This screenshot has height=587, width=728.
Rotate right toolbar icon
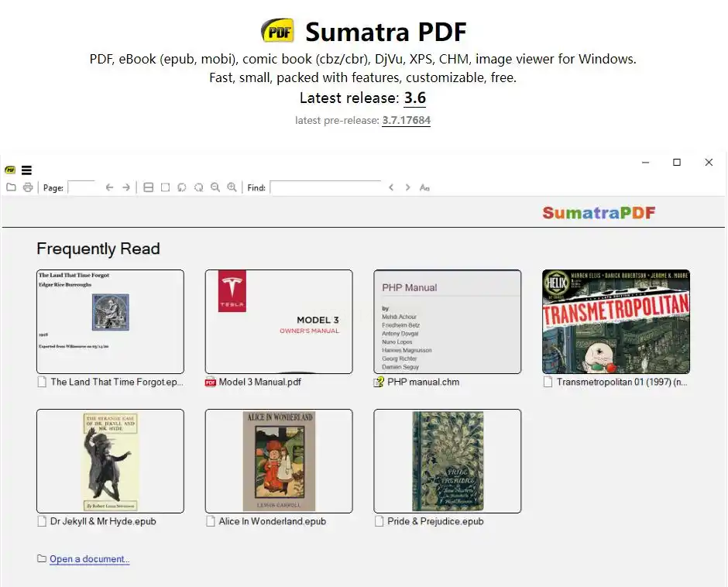point(199,187)
